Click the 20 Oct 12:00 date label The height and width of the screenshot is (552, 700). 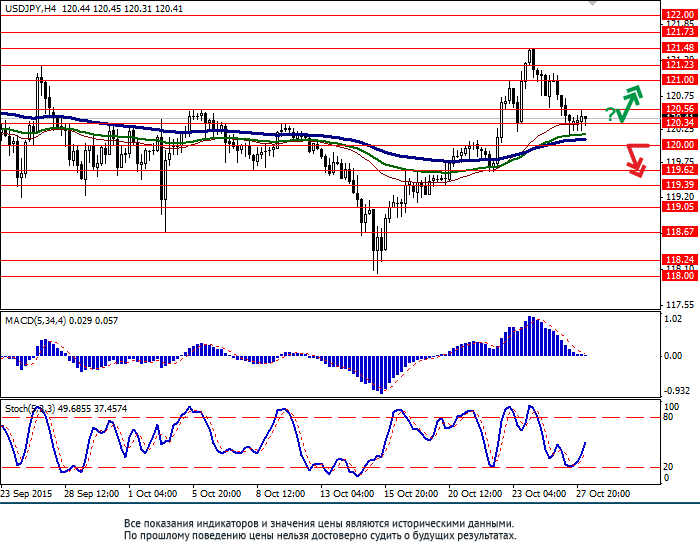(475, 494)
